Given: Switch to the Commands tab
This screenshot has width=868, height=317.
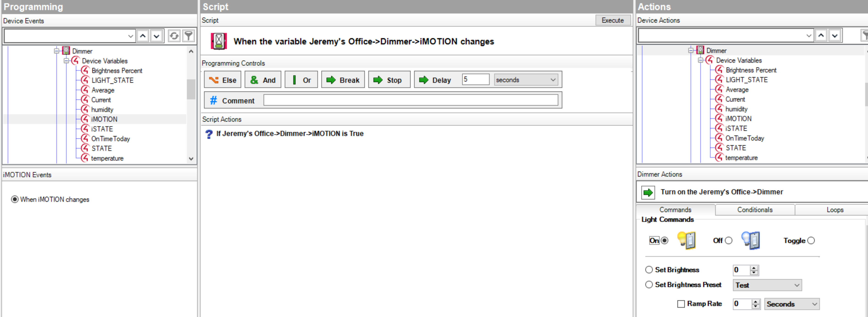Looking at the screenshot, I should 675,209.
